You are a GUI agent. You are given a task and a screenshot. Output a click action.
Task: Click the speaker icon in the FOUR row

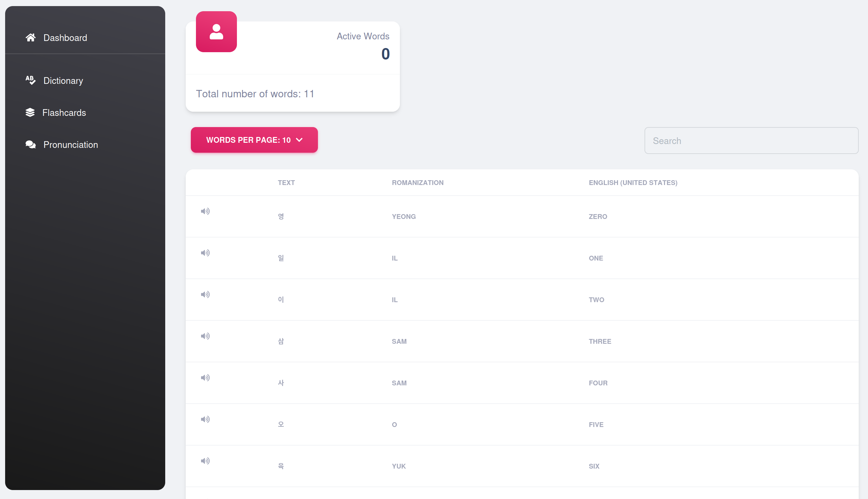tap(205, 378)
